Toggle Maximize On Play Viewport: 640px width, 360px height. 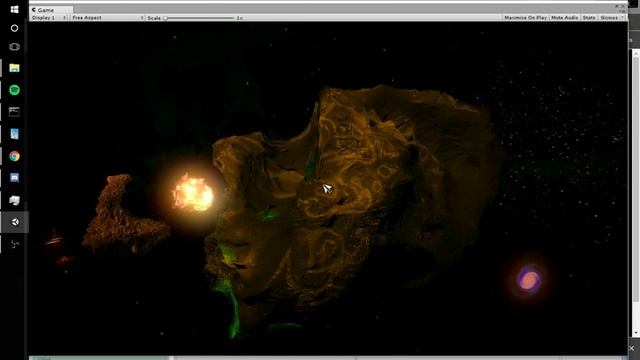pyautogui.click(x=525, y=18)
